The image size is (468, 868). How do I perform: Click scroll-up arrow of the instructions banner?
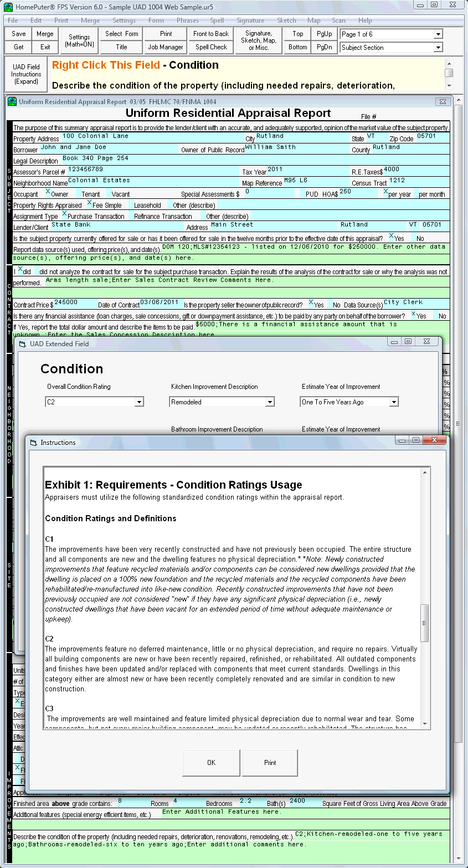pyautogui.click(x=449, y=63)
